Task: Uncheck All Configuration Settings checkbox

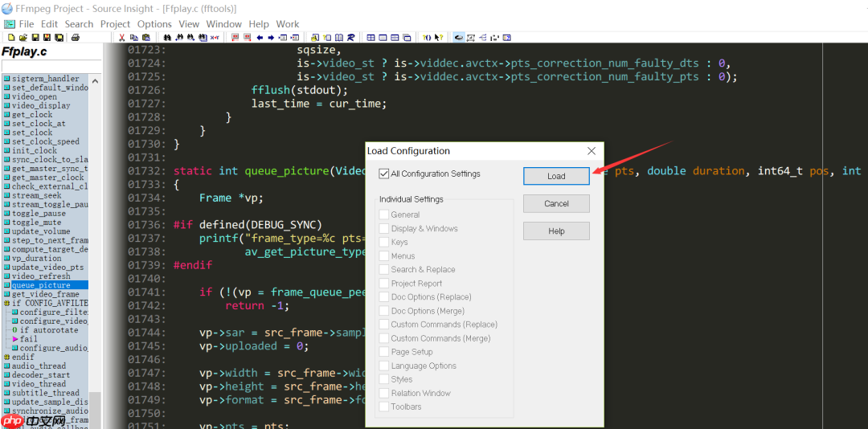Action: click(x=384, y=174)
